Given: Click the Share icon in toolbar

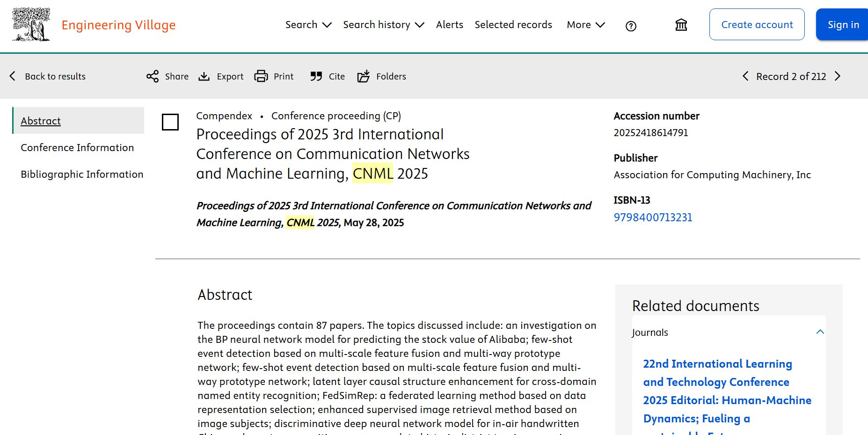Looking at the screenshot, I should click(153, 76).
